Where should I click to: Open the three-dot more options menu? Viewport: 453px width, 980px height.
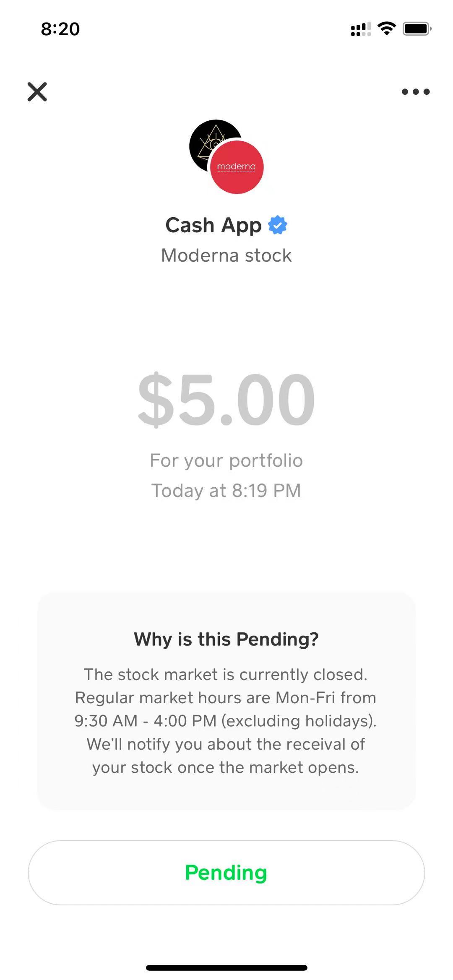(x=415, y=92)
